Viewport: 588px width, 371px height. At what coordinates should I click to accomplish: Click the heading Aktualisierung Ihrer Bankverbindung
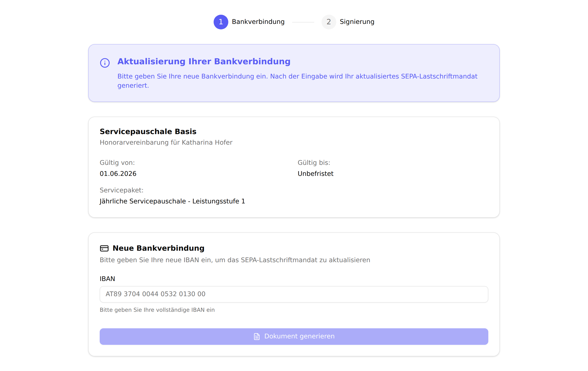(x=204, y=62)
